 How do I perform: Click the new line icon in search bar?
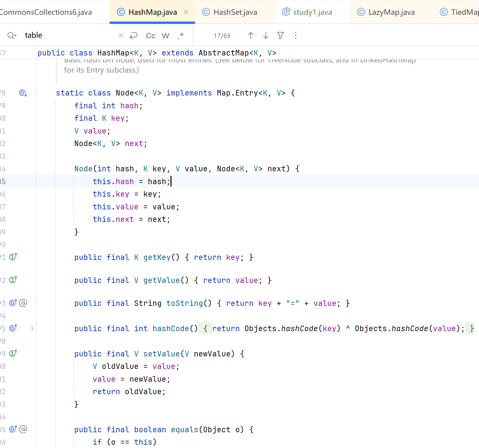point(133,35)
